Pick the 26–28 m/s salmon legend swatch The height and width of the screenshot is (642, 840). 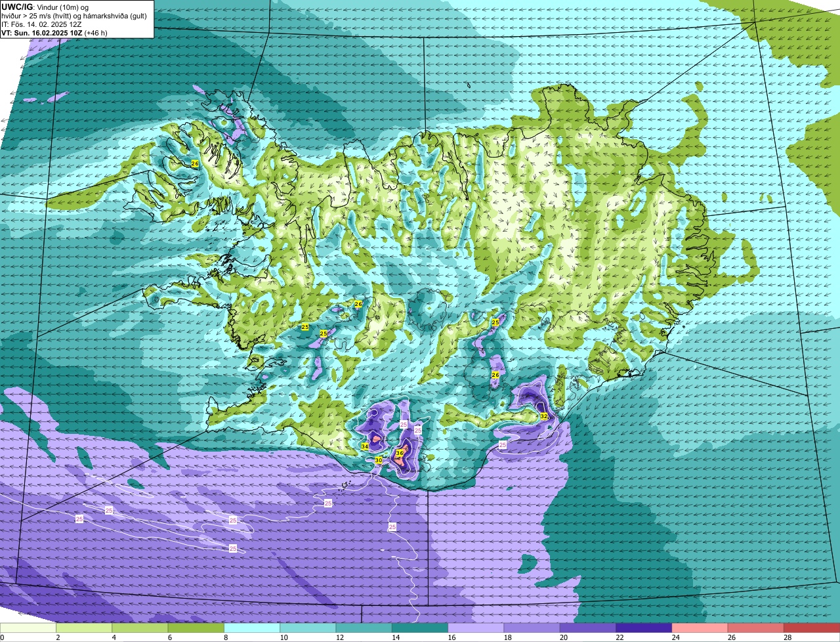(x=756, y=628)
